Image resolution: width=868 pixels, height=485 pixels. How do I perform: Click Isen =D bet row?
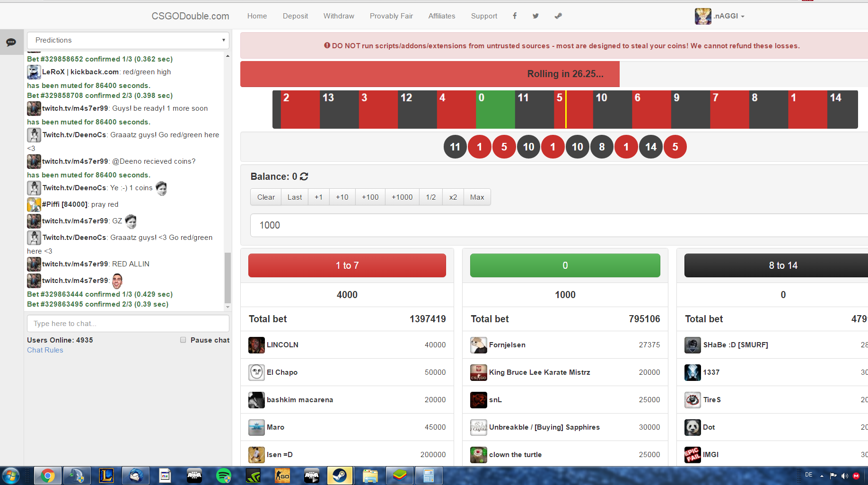[347, 455]
